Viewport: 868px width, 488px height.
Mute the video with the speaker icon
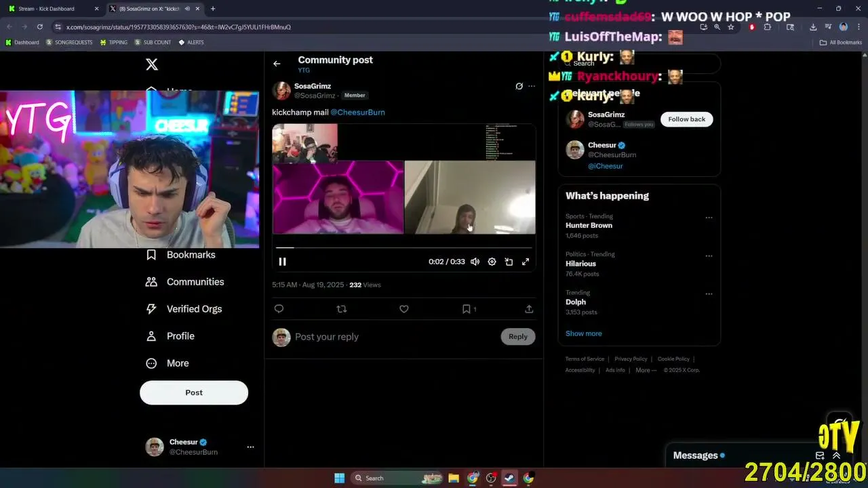pyautogui.click(x=475, y=262)
